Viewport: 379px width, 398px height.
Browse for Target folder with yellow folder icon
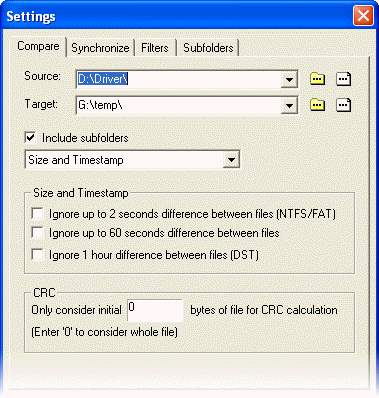coord(317,105)
